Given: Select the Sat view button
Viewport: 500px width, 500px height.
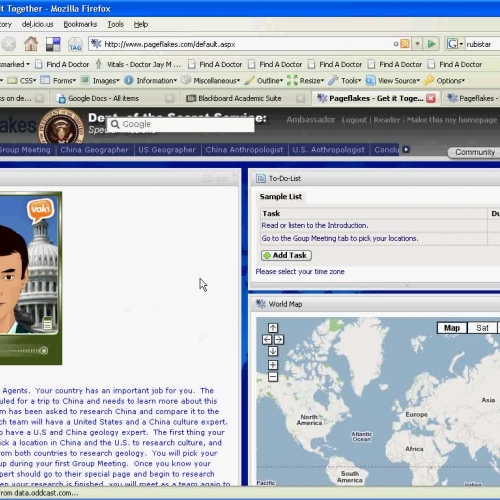Looking at the screenshot, I should (482, 328).
